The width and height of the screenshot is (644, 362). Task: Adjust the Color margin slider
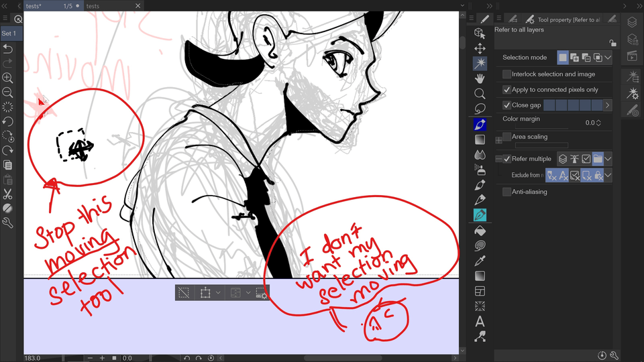coord(541,129)
